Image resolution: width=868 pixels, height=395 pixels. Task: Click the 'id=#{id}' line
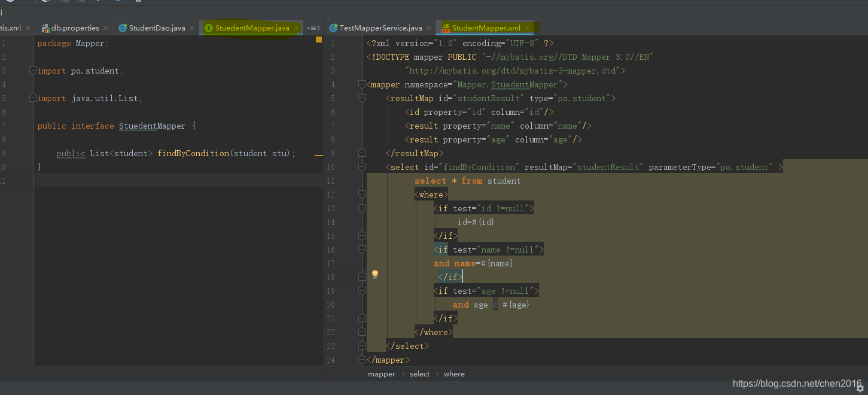pyautogui.click(x=476, y=222)
